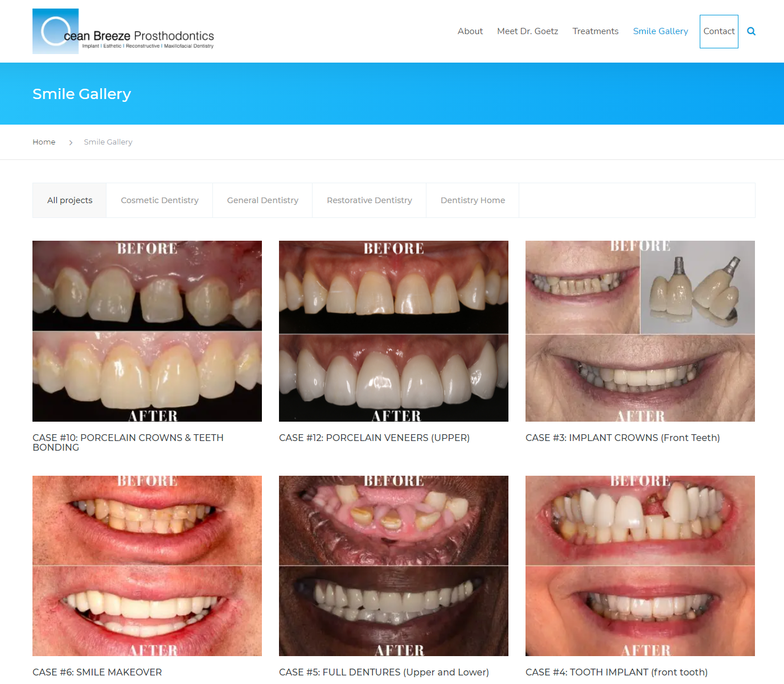Filter gallery by Restorative Dentistry
Screen dimensions: 784x684
coord(369,200)
